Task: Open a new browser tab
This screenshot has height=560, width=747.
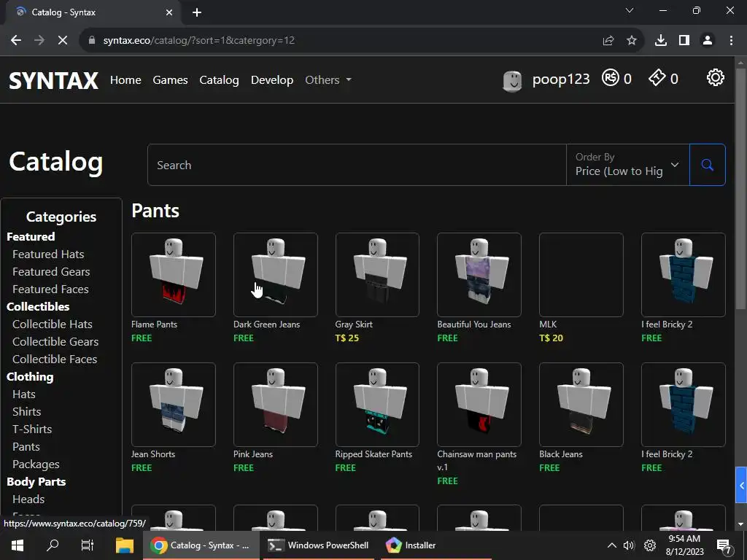Action: click(197, 12)
